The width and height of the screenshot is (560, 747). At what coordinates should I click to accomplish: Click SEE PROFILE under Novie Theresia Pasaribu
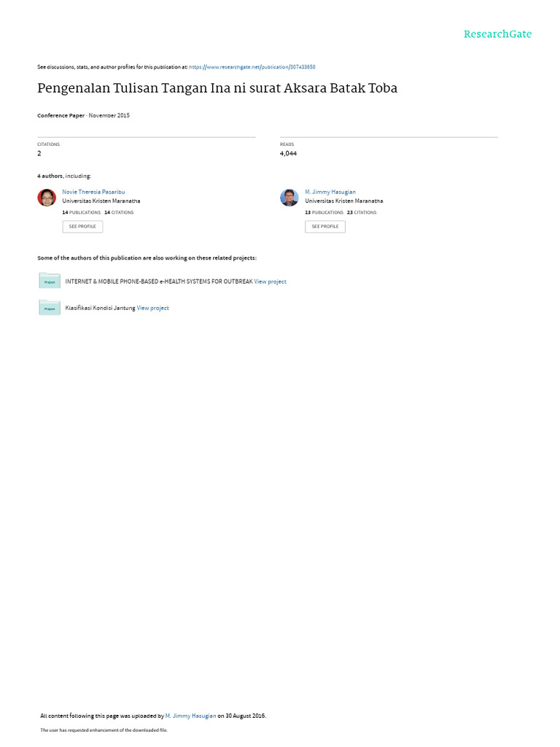click(x=82, y=226)
